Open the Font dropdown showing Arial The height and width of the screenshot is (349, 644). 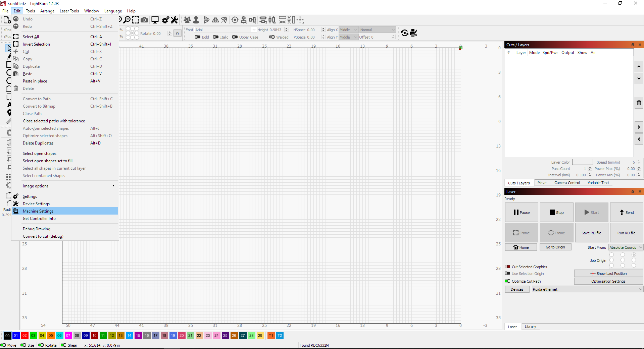point(226,30)
